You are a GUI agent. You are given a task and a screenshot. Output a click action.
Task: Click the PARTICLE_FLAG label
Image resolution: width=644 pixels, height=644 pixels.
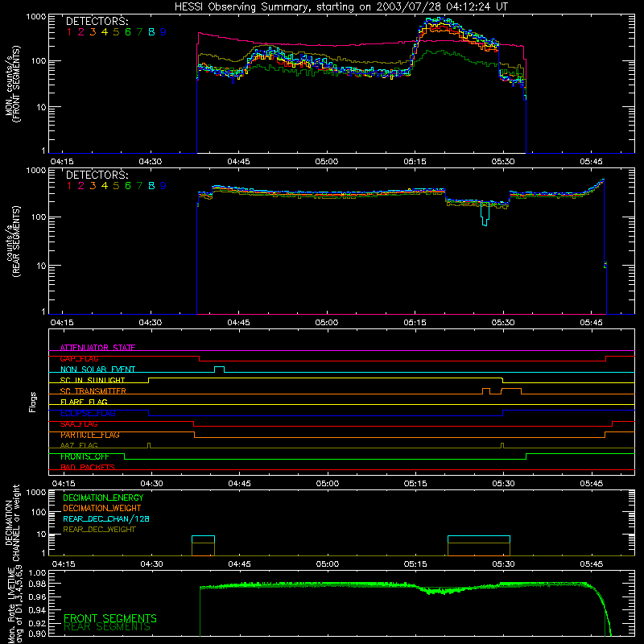coord(90,435)
